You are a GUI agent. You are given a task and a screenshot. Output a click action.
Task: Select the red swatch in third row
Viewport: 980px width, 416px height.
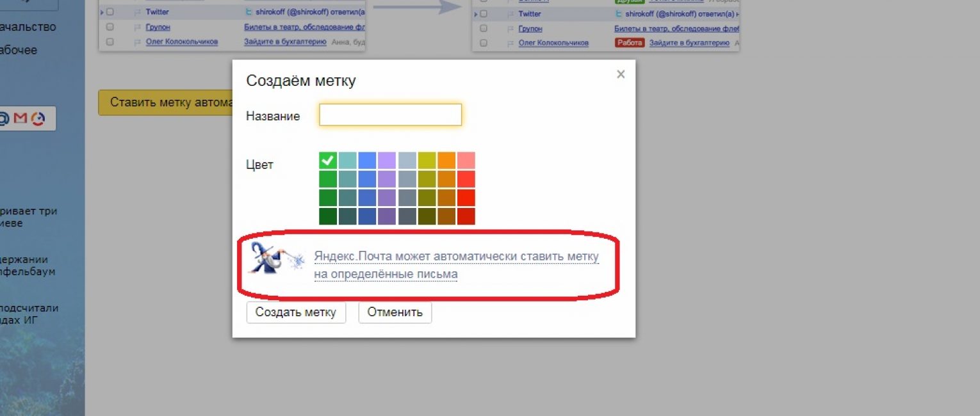pyautogui.click(x=466, y=198)
